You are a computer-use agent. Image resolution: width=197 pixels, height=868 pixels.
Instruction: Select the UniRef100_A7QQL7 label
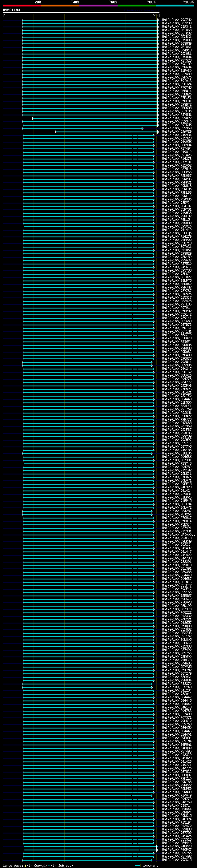[x=177, y=518]
